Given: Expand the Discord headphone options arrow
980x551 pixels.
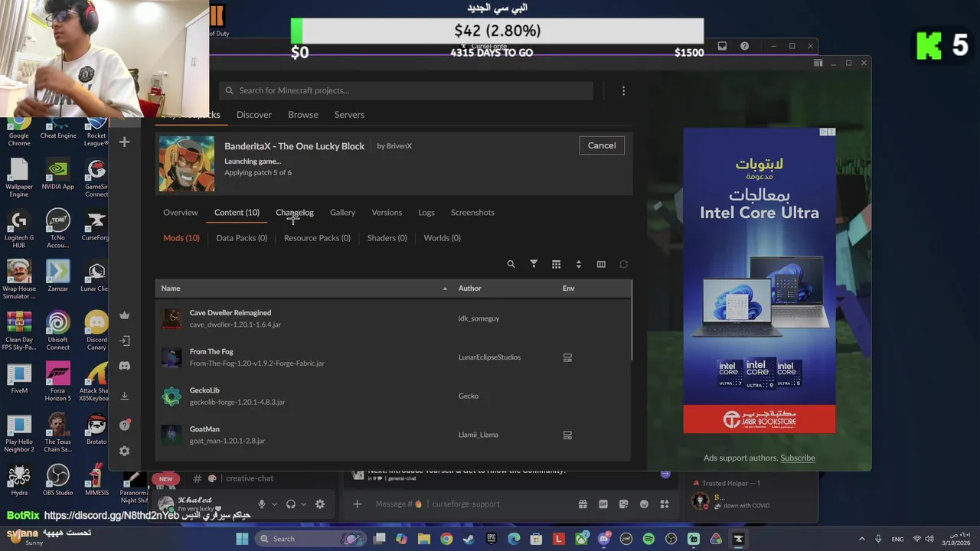Looking at the screenshot, I should 303,504.
